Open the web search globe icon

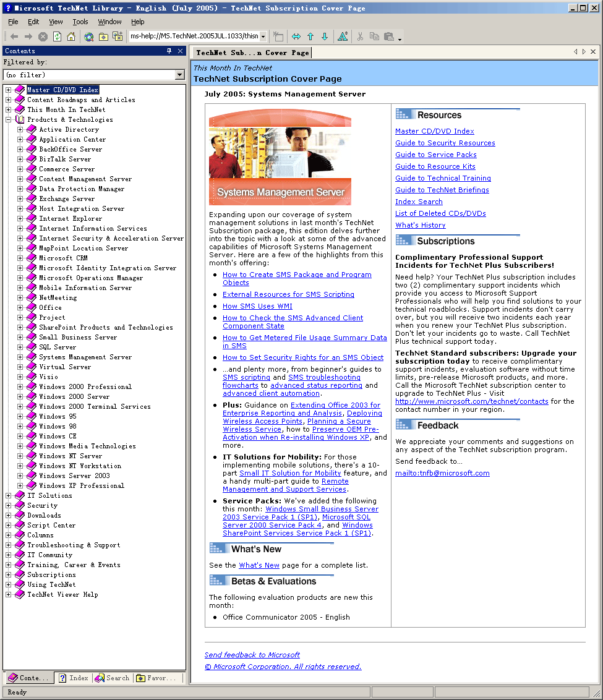[x=89, y=36]
